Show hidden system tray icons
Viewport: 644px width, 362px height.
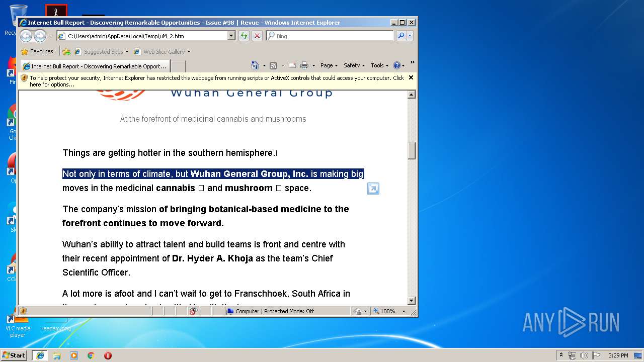561,355
